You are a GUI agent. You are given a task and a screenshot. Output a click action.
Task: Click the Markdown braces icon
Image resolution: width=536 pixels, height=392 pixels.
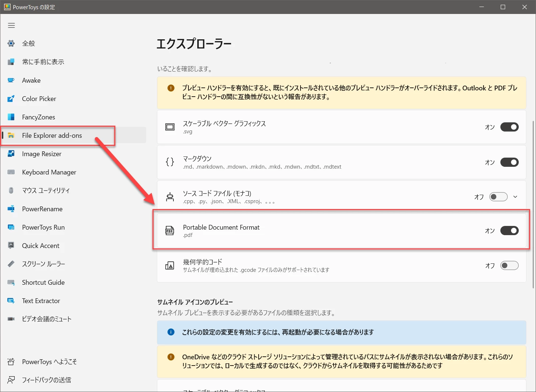pyautogui.click(x=170, y=162)
